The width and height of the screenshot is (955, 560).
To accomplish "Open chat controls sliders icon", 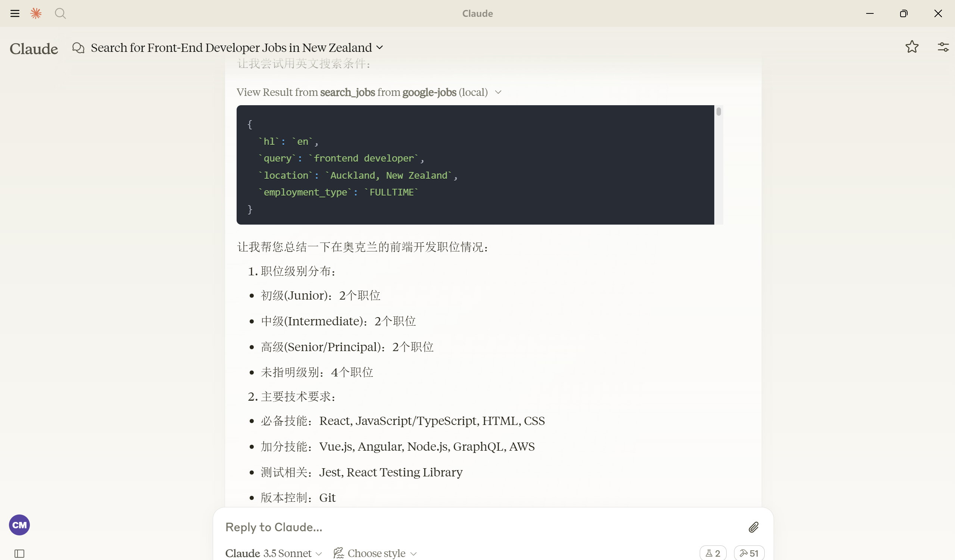I will pyautogui.click(x=943, y=47).
